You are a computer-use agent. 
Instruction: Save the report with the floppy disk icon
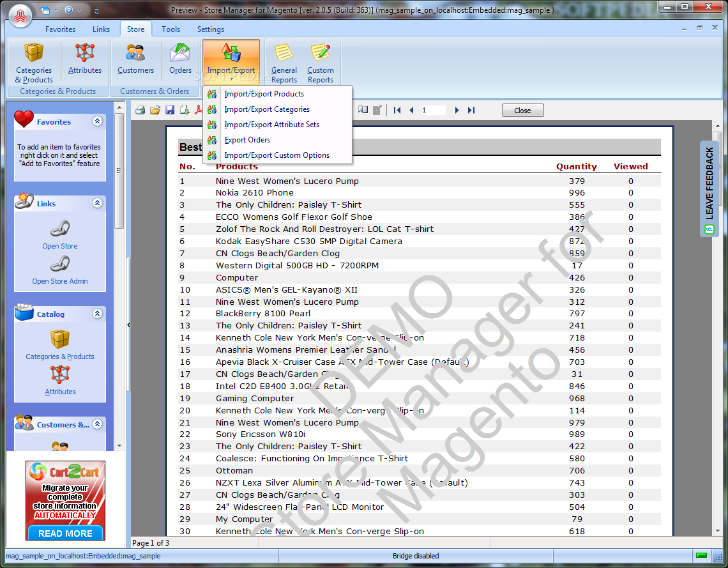coord(170,110)
